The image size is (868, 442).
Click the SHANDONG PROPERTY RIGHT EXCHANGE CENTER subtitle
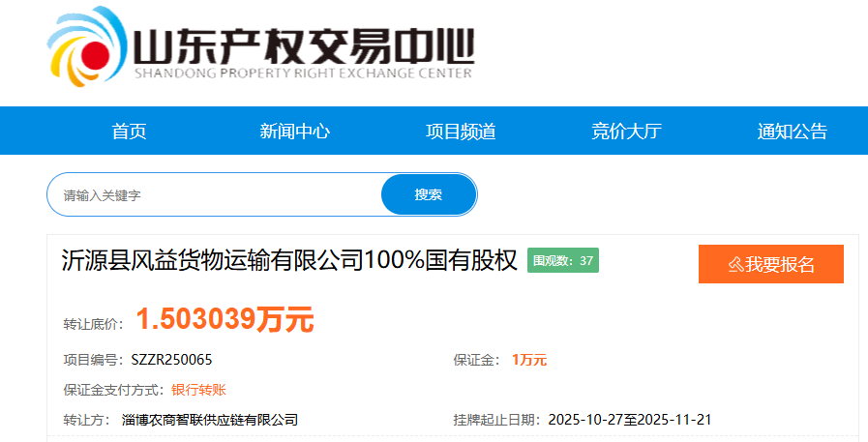(x=303, y=74)
